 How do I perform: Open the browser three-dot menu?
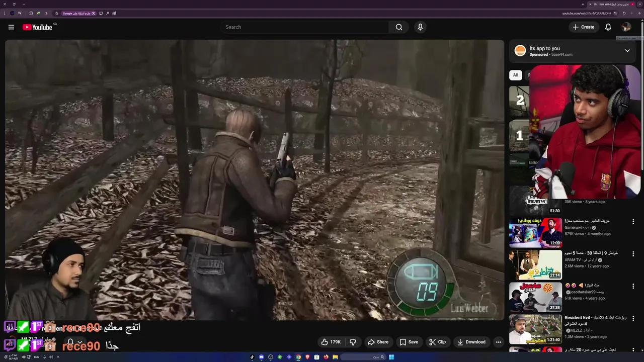coord(5,13)
